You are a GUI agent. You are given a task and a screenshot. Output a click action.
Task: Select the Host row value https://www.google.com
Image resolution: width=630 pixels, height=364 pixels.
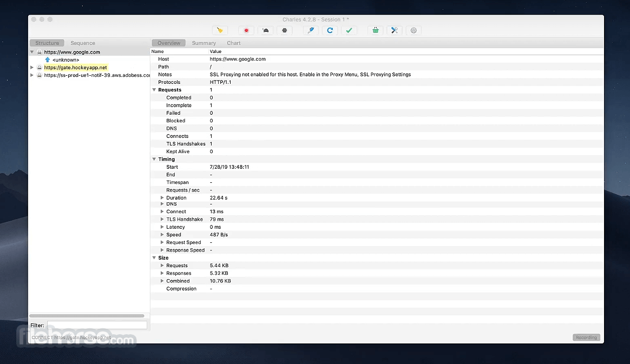[x=238, y=59]
